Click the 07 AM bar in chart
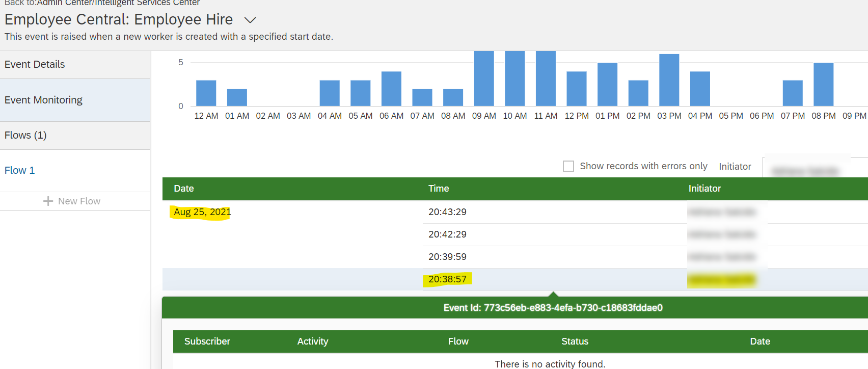 [x=422, y=97]
